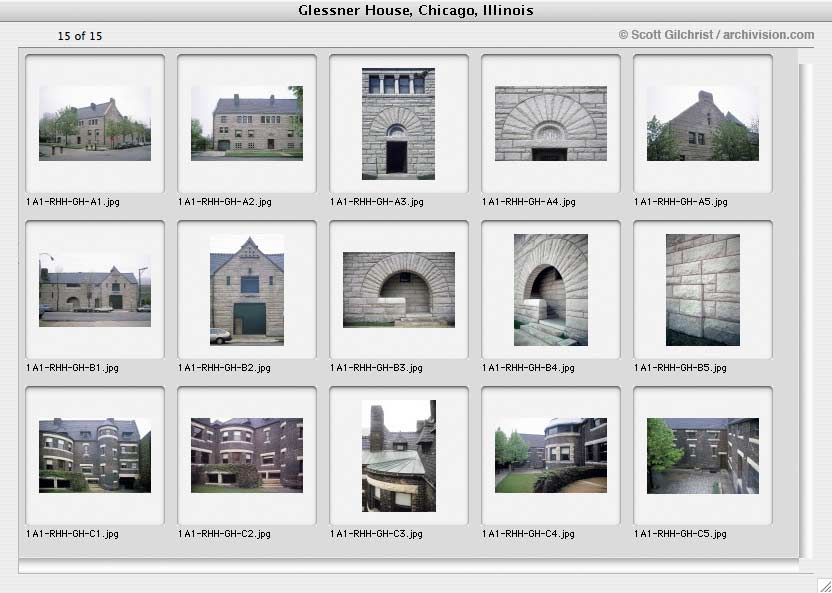Select the 1A1-RHH-GH-C4 courtyard lawn thumbnail
Image resolution: width=832 pixels, height=593 pixels.
tap(551, 456)
